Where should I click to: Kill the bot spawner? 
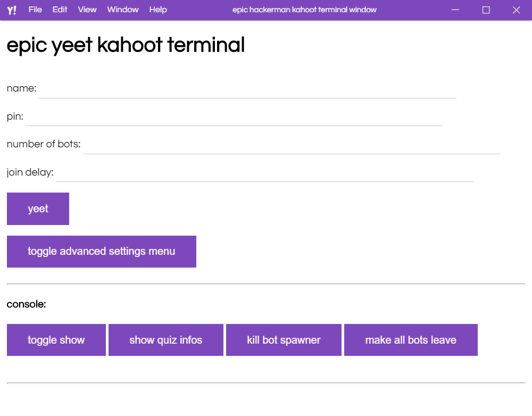[x=284, y=340]
